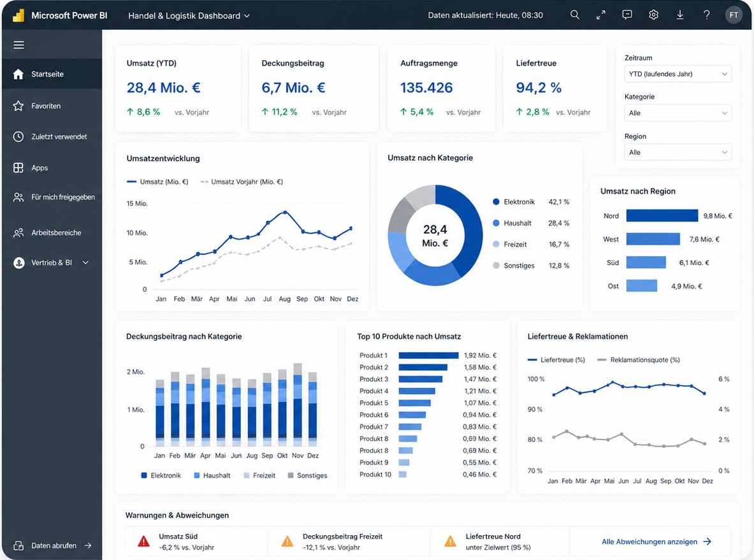The image size is (754, 560).
Task: Click the Zuletzt verwendet clock icon
Action: coord(18,136)
